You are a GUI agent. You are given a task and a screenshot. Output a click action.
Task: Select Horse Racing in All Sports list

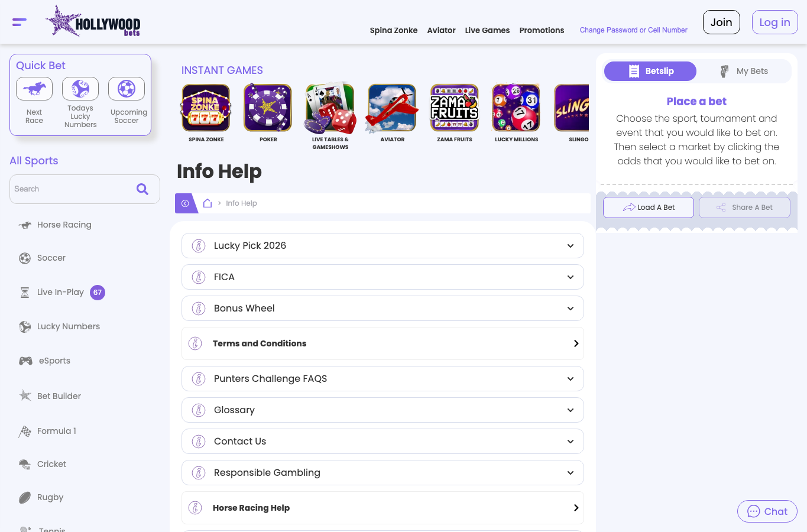[x=64, y=225]
